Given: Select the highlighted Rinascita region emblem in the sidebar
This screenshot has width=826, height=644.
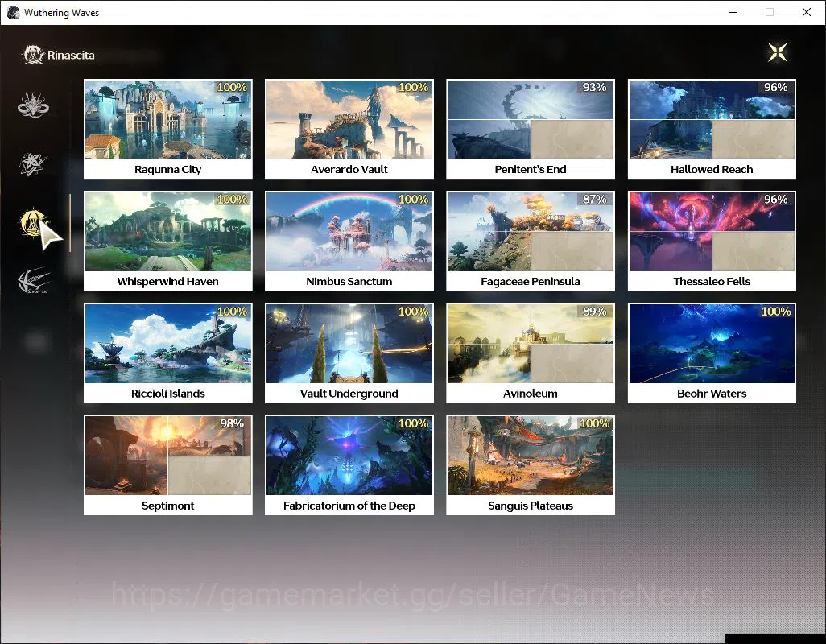Looking at the screenshot, I should point(33,223).
